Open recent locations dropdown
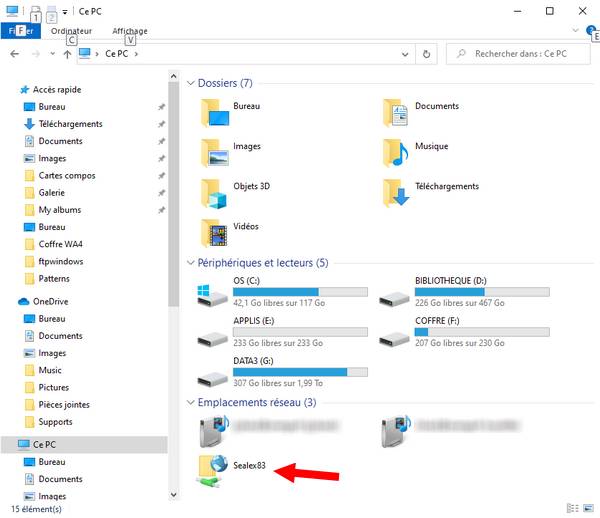Image resolution: width=600 pixels, height=518 pixels. click(x=52, y=54)
